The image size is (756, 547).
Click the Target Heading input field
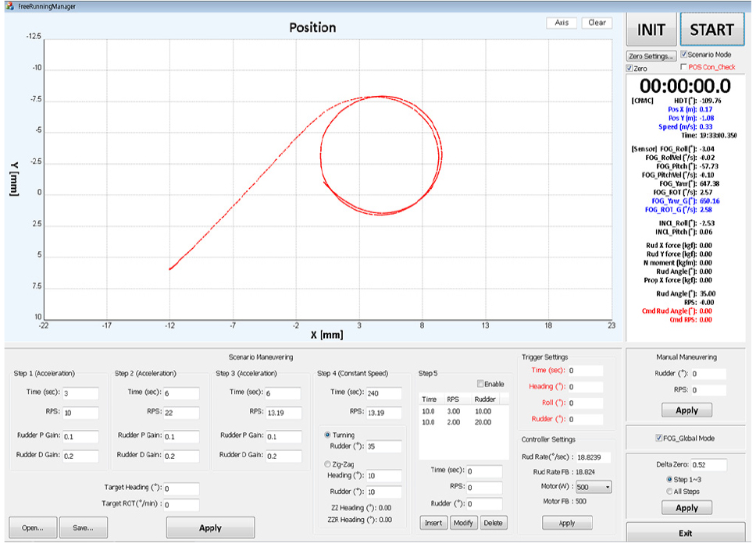181,488
